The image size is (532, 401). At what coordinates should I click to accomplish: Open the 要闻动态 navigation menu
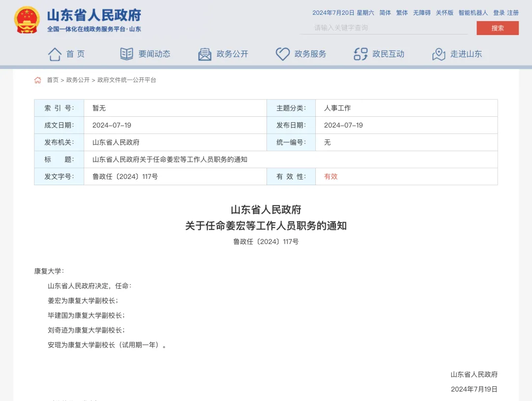point(154,54)
